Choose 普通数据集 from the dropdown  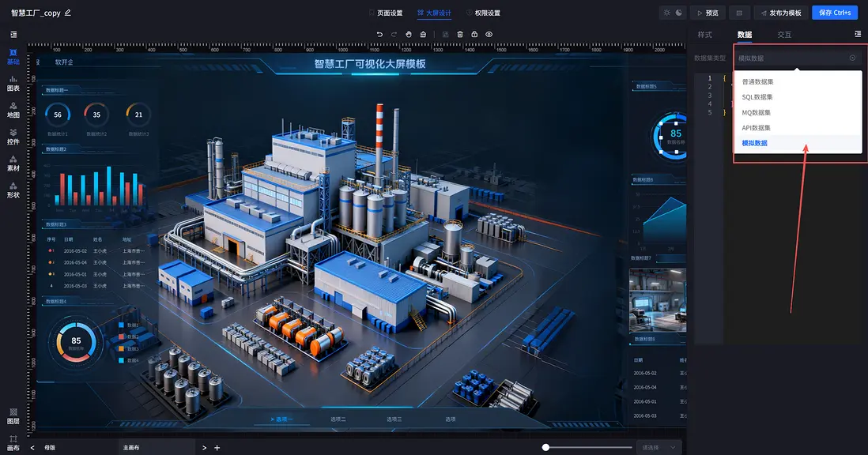click(798, 82)
